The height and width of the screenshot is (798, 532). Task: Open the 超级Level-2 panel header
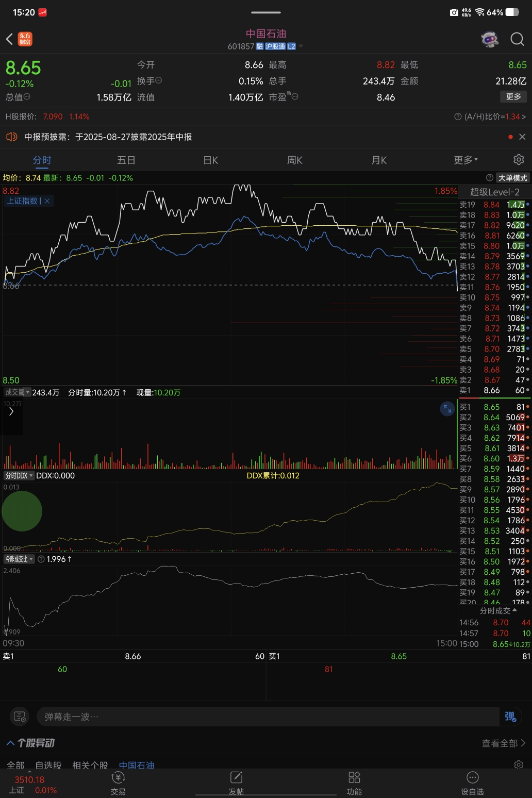[494, 192]
